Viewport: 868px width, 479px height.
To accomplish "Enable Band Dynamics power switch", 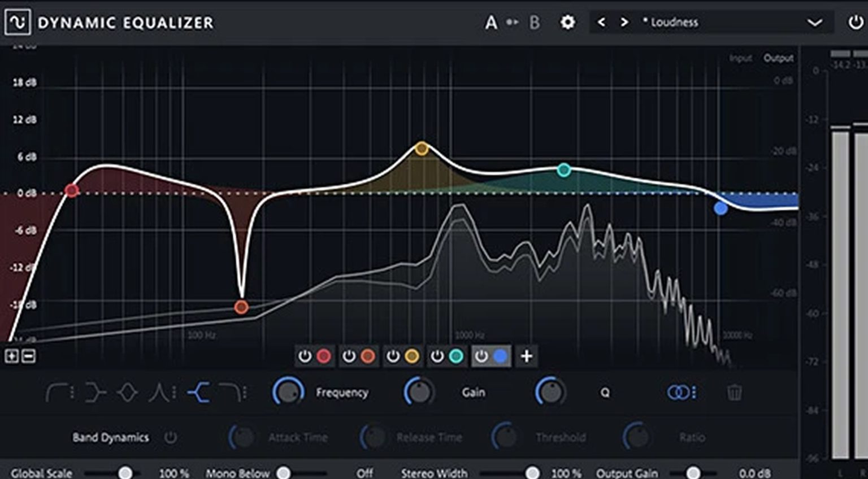I will 171,437.
